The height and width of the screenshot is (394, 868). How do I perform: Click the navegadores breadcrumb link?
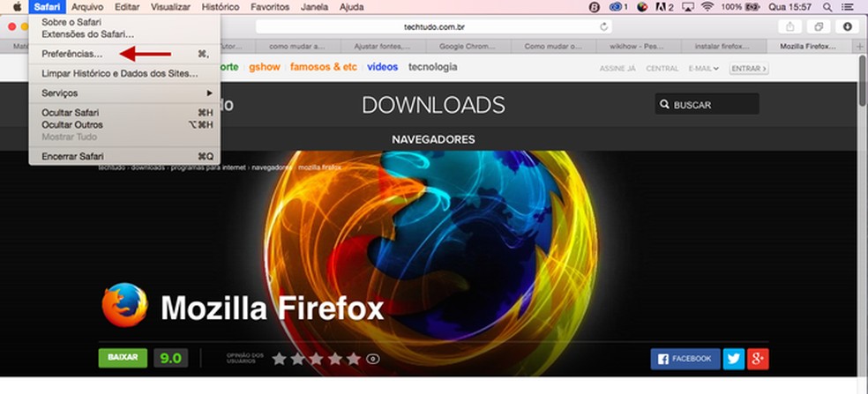coord(272,167)
